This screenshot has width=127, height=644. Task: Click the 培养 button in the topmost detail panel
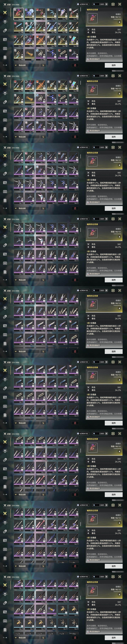(114, 65)
